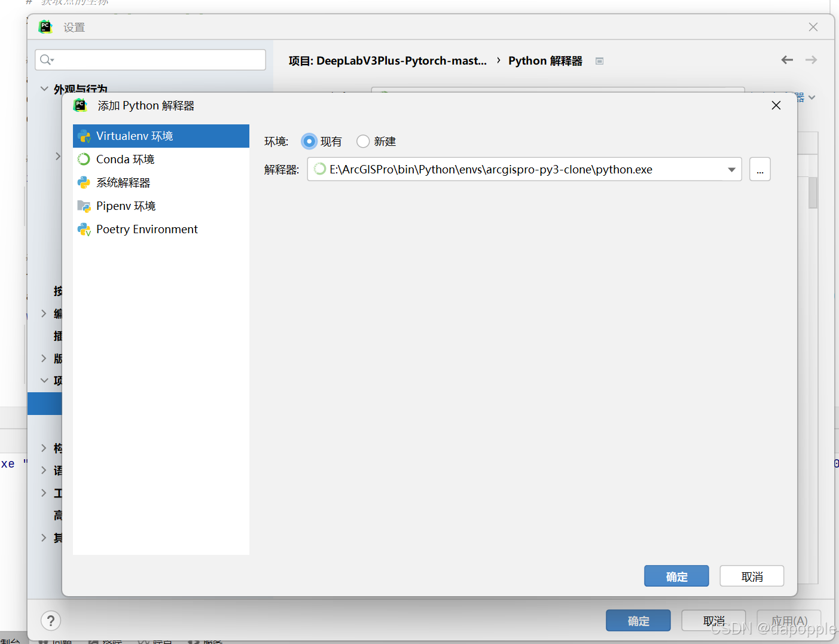This screenshot has height=644, width=839.
Task: Click breadcrumb 项目: DeepLabV3Plus-Pytorch-mast...
Action: 388,60
